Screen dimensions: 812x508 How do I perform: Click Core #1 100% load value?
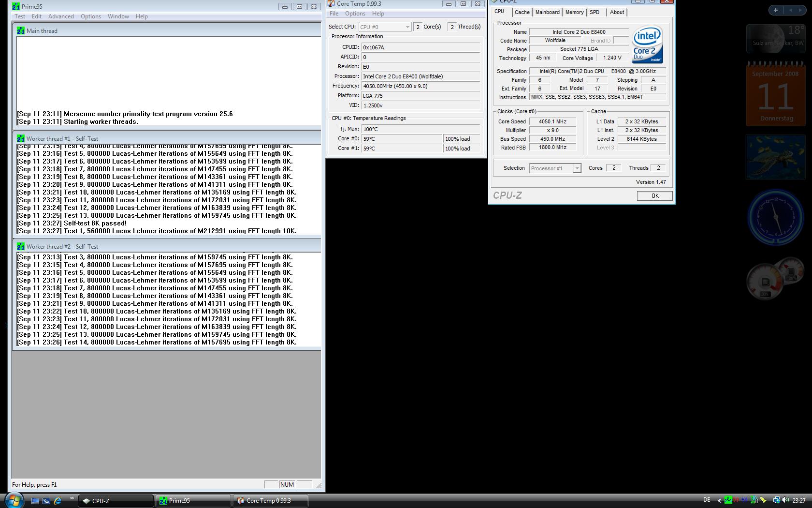point(462,149)
